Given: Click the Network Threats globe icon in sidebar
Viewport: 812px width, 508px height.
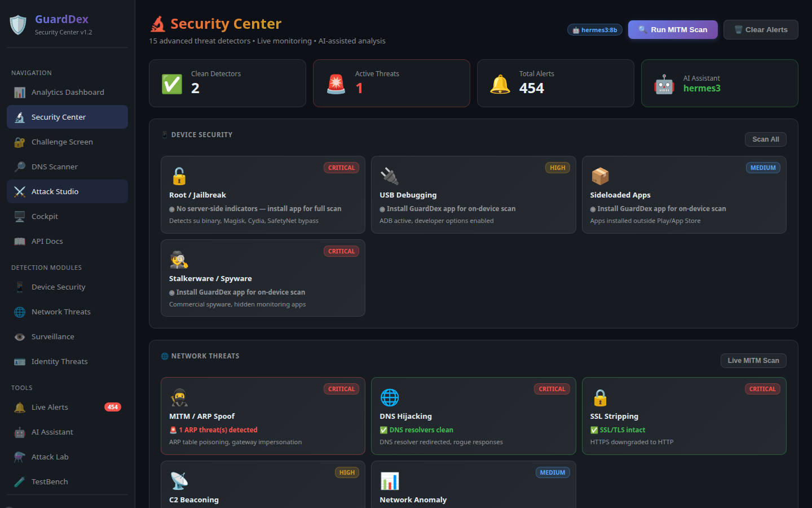Looking at the screenshot, I should coord(20,312).
